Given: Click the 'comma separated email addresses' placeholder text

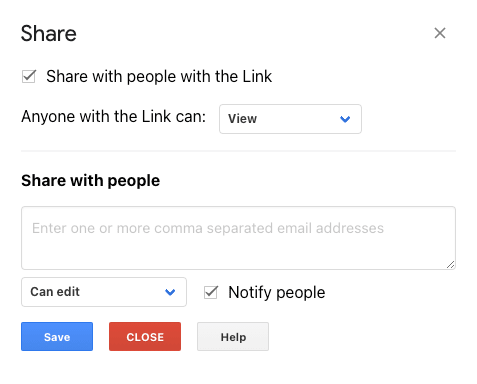Looking at the screenshot, I should (x=269, y=228).
